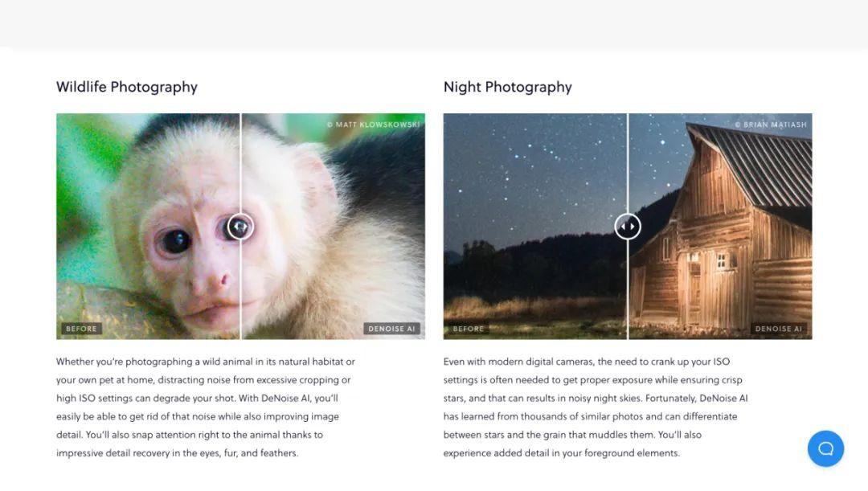Select the Wildlife Photography heading
The width and height of the screenshot is (868, 491).
pos(127,87)
